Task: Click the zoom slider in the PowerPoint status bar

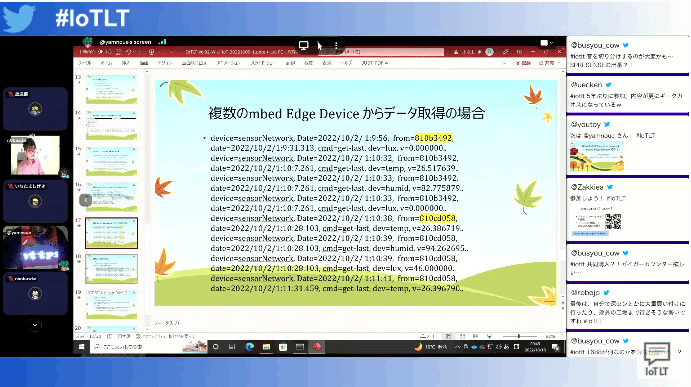Action: click(519, 336)
